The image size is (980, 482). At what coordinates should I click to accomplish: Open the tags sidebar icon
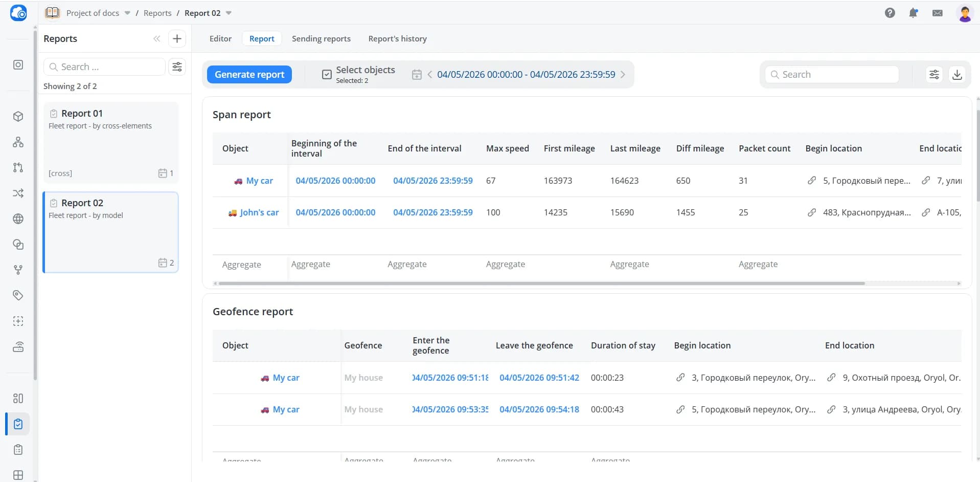pyautogui.click(x=18, y=295)
